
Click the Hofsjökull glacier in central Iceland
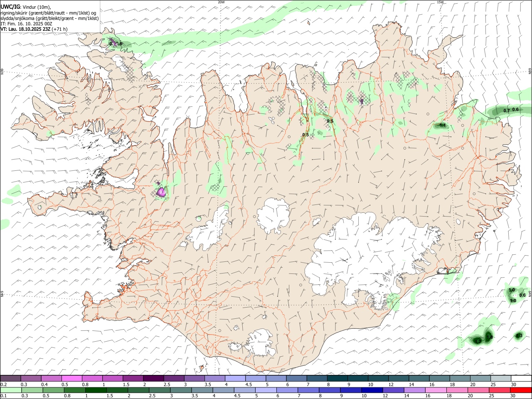pos(273,215)
